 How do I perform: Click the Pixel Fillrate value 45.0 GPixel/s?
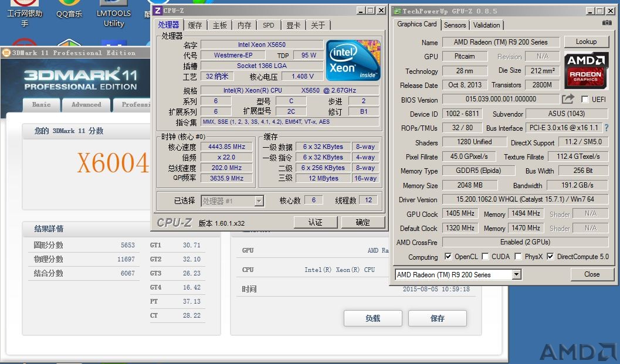pyautogui.click(x=469, y=157)
